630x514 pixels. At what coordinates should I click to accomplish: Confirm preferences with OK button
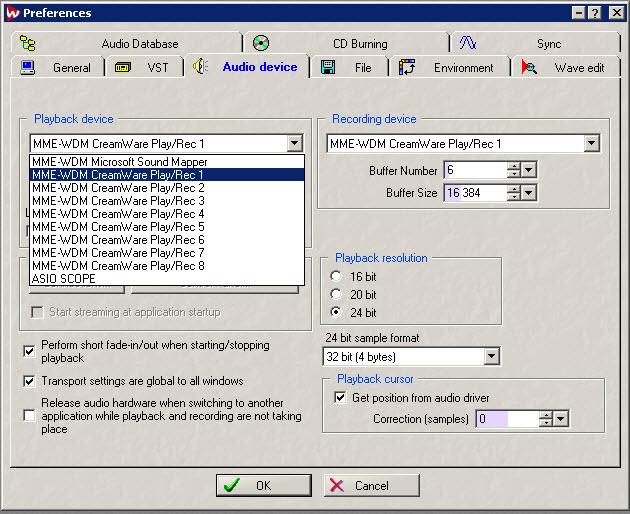(x=263, y=485)
